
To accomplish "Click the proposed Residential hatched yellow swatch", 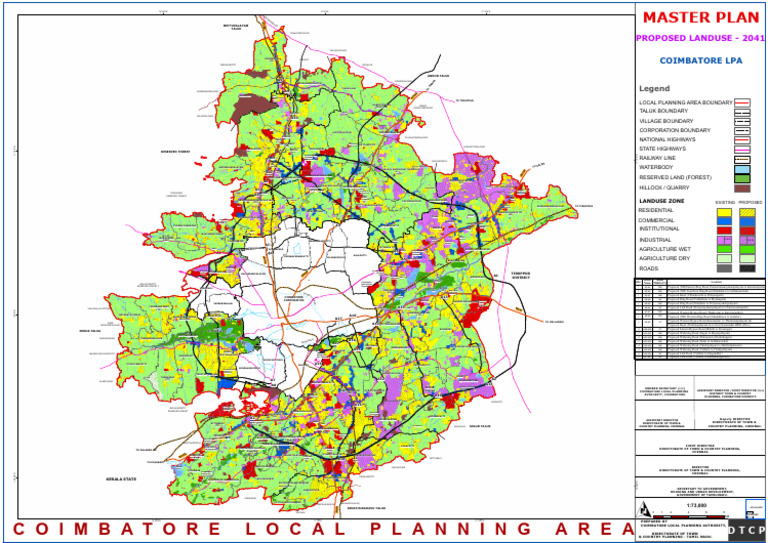I will point(747,212).
